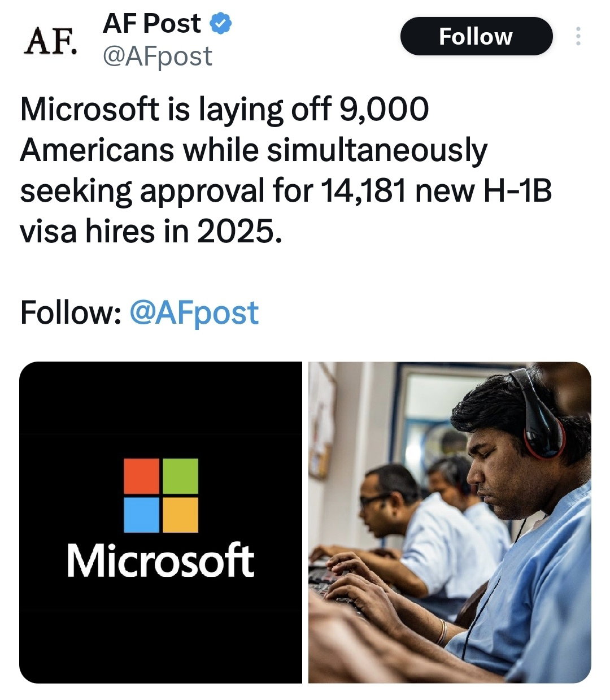Open the Microsoft logo image
Viewport: 610px width, 700px height.
pyautogui.click(x=161, y=523)
